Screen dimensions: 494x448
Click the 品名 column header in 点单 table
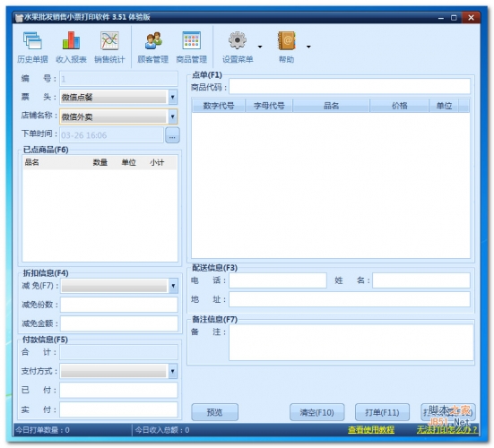point(331,106)
